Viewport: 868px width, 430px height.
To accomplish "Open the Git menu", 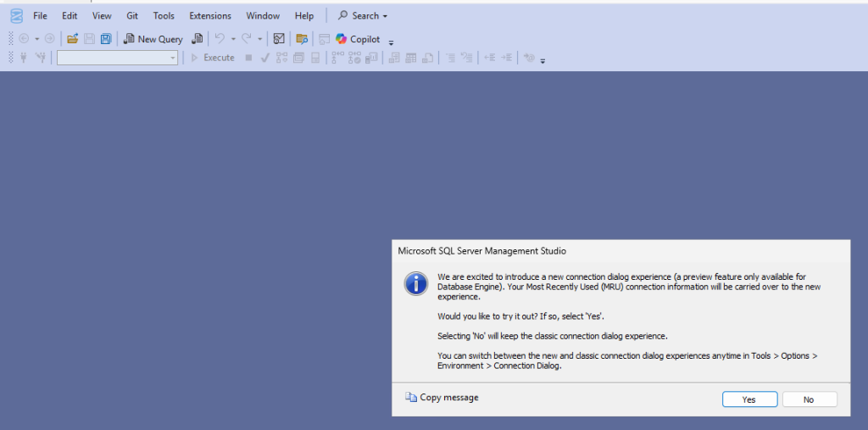I will 132,15.
